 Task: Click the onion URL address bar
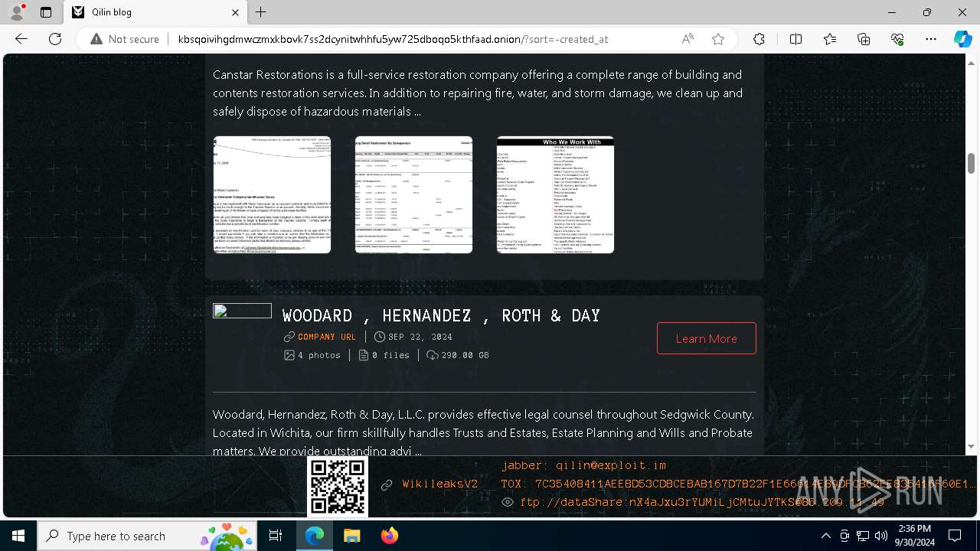pos(393,39)
